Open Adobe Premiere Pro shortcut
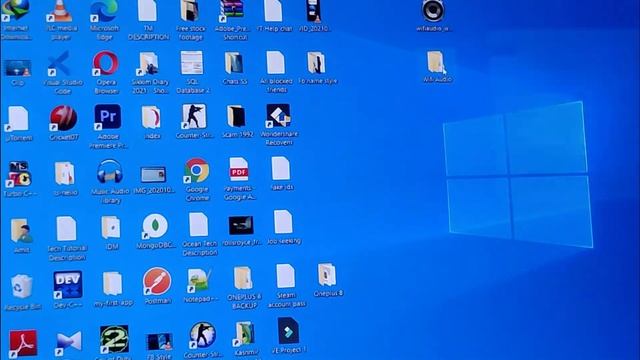 (x=107, y=117)
